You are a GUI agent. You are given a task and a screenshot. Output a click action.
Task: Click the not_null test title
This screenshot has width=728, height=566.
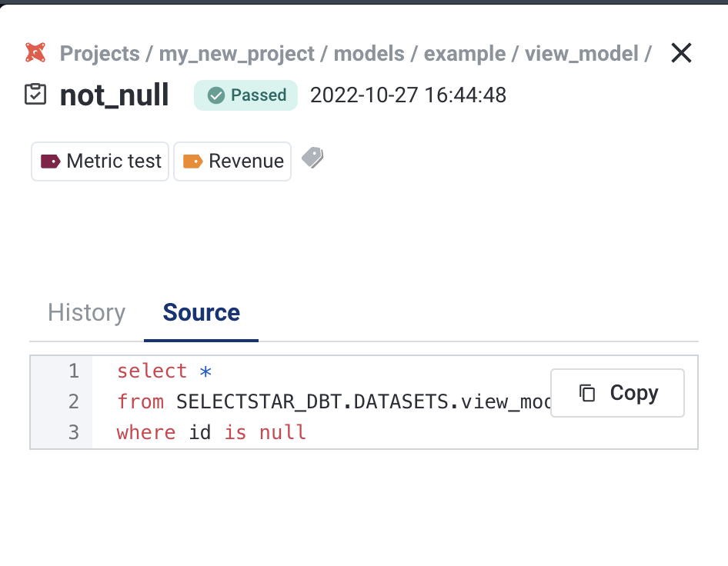pos(114,95)
